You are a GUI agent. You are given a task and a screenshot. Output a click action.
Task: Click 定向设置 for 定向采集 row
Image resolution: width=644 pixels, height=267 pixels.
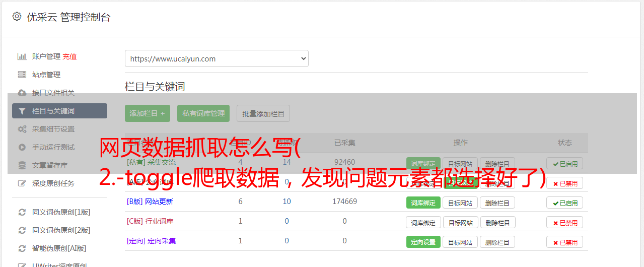423,242
